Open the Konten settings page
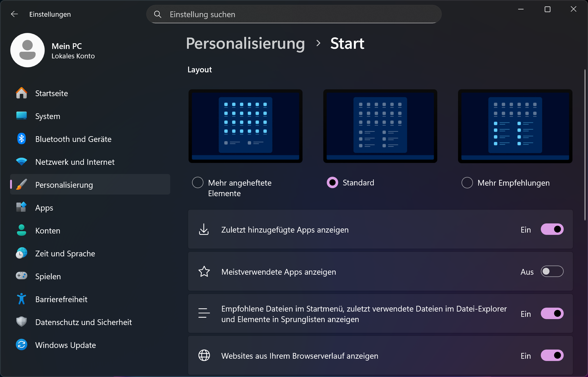This screenshot has width=588, height=377. [x=47, y=231]
